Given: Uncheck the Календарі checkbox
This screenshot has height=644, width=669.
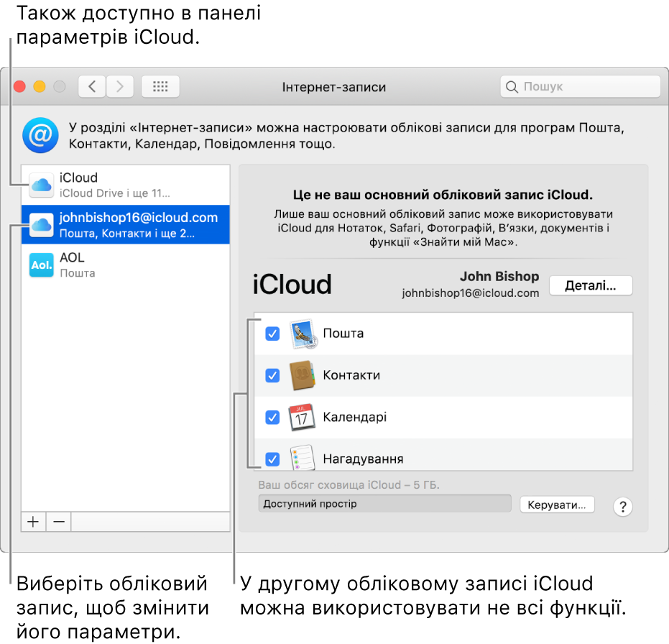Looking at the screenshot, I should (x=272, y=417).
